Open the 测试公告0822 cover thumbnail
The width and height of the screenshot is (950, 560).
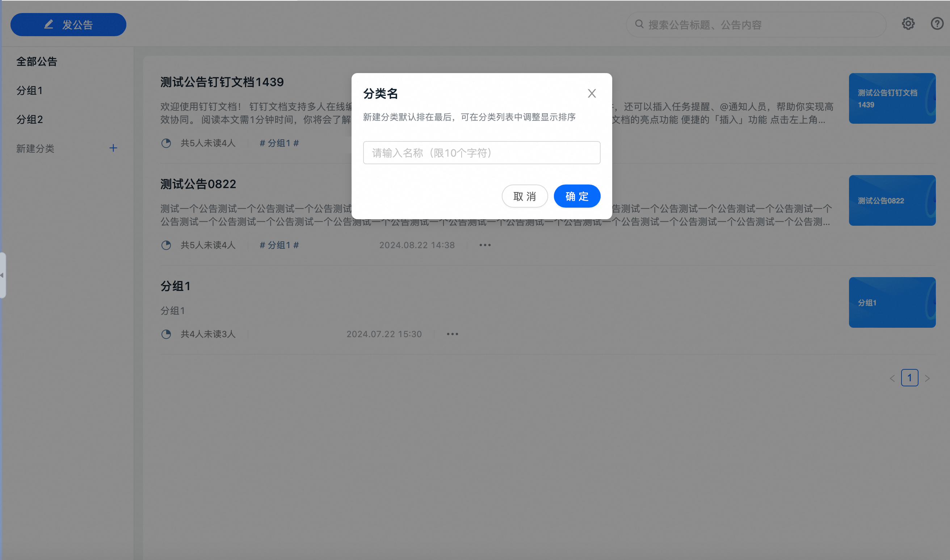pyautogui.click(x=892, y=200)
